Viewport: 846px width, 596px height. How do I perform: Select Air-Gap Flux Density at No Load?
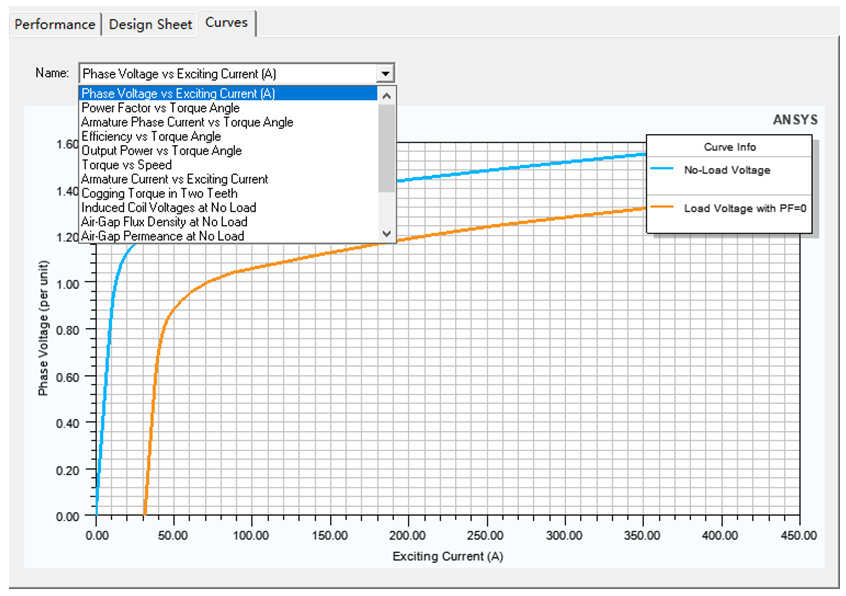pos(228,222)
